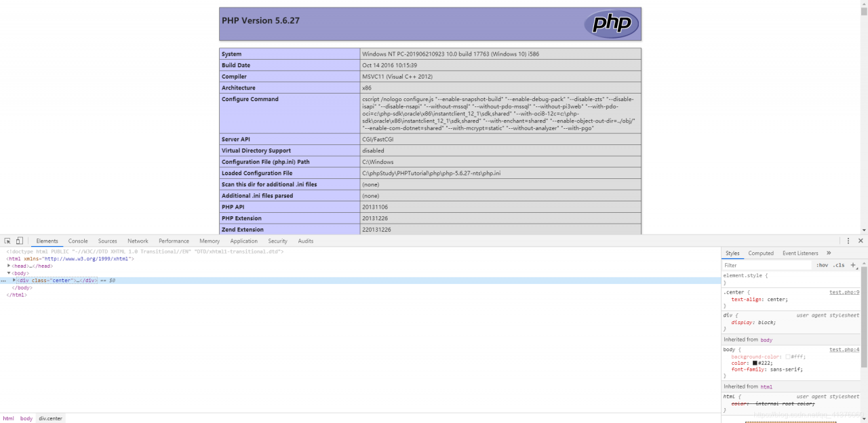The image size is (868, 423).
Task: Open the #222 color swatch
Action: tap(755, 363)
